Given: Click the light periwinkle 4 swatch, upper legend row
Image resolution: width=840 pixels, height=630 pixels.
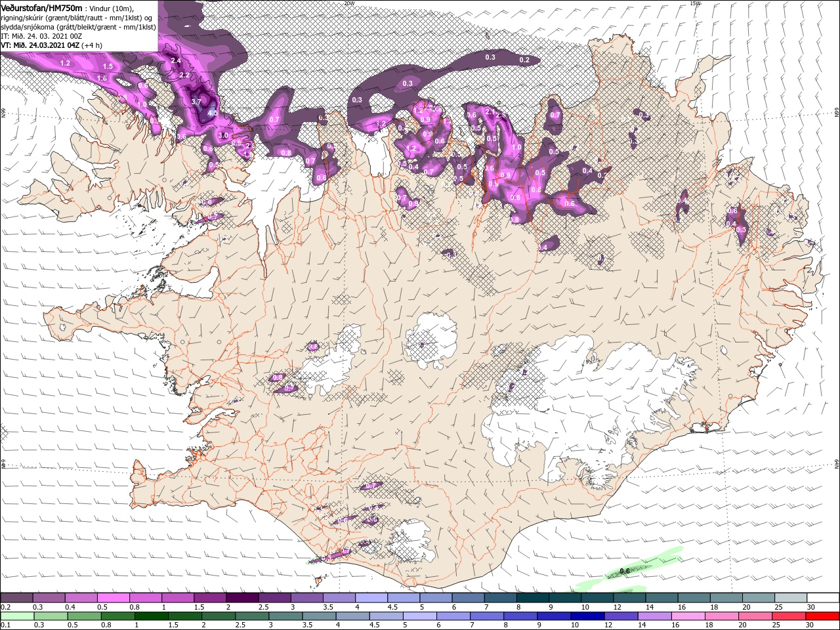Looking at the screenshot, I should [x=371, y=598].
